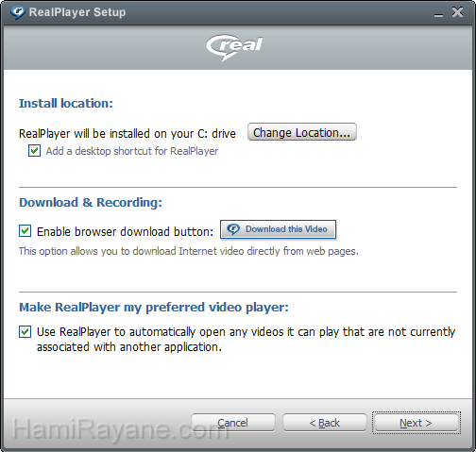Uncheck the desktop shortcut checkbox

pyautogui.click(x=34, y=151)
